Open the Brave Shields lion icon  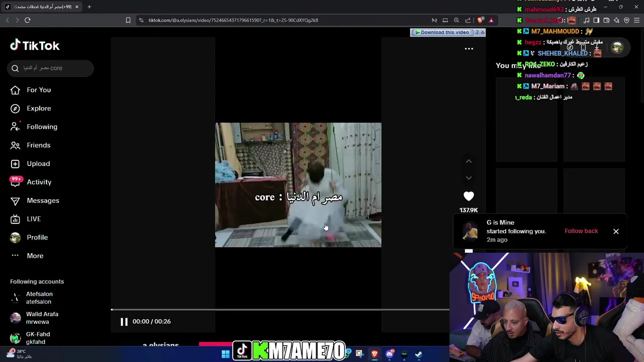(x=480, y=20)
